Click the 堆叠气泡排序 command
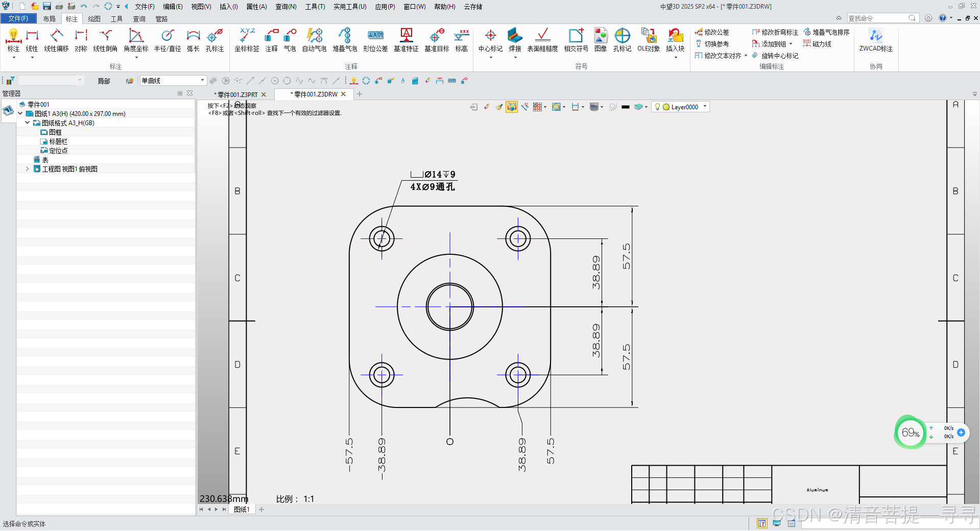This screenshot has width=980, height=531. 826,32
